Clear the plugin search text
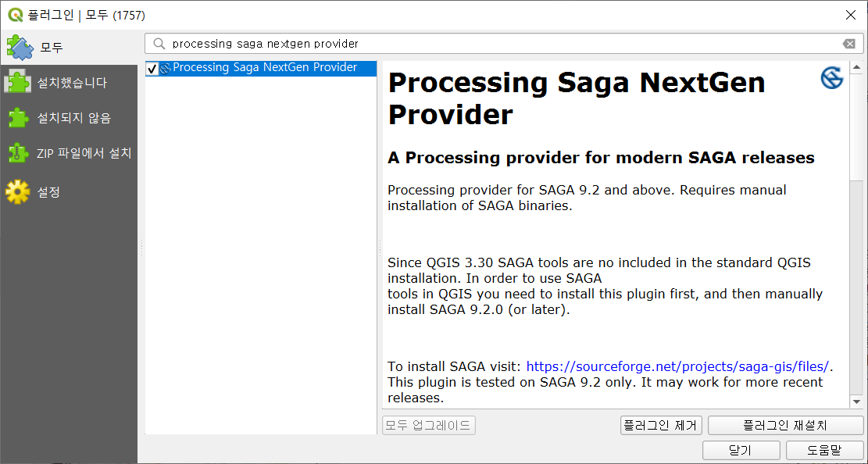Viewport: 868px width, 464px height. click(x=848, y=44)
